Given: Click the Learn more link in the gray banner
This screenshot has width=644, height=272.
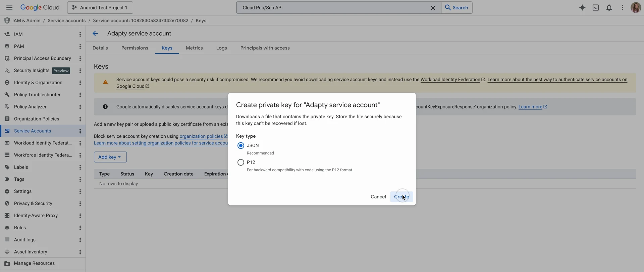Looking at the screenshot, I should (533, 107).
